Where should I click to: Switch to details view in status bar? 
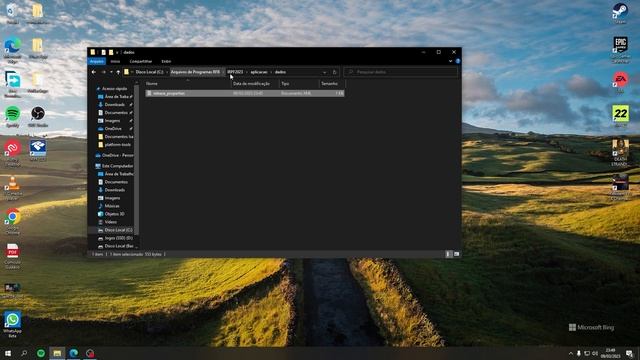click(x=448, y=254)
